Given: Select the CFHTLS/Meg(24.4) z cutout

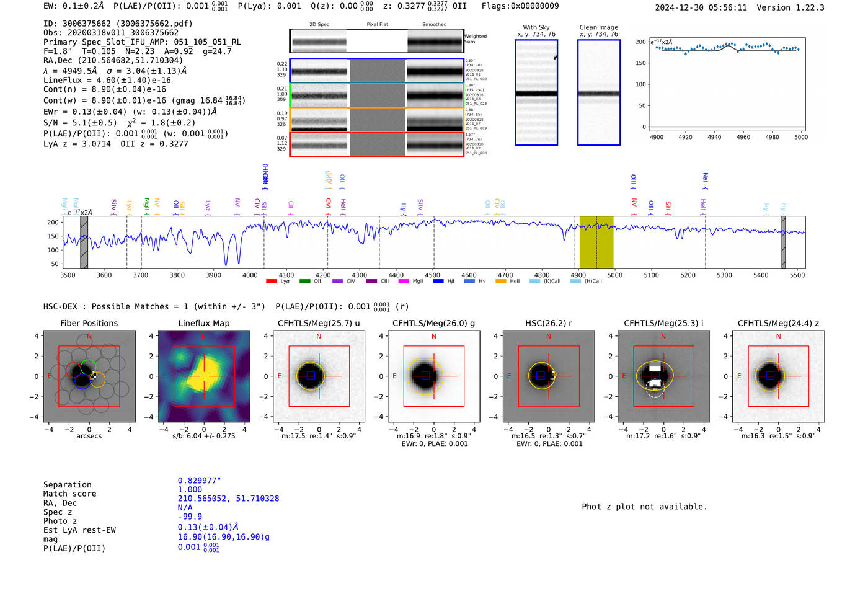Looking at the screenshot, I should (779, 376).
